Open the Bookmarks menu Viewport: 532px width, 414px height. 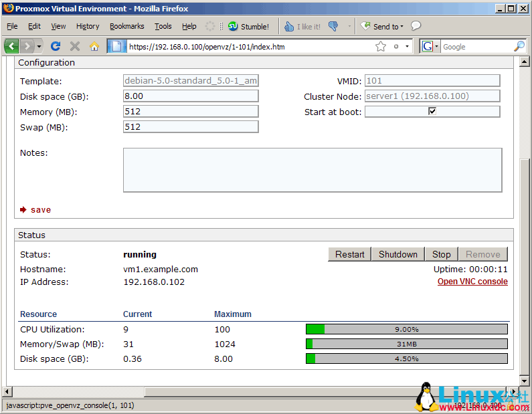tap(126, 27)
